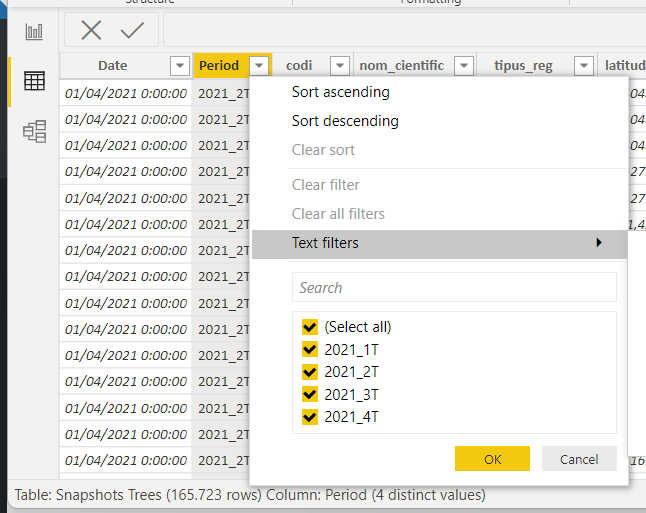Select the Period column header
Screen dimensions: 646x513
pyautogui.click(x=219, y=66)
